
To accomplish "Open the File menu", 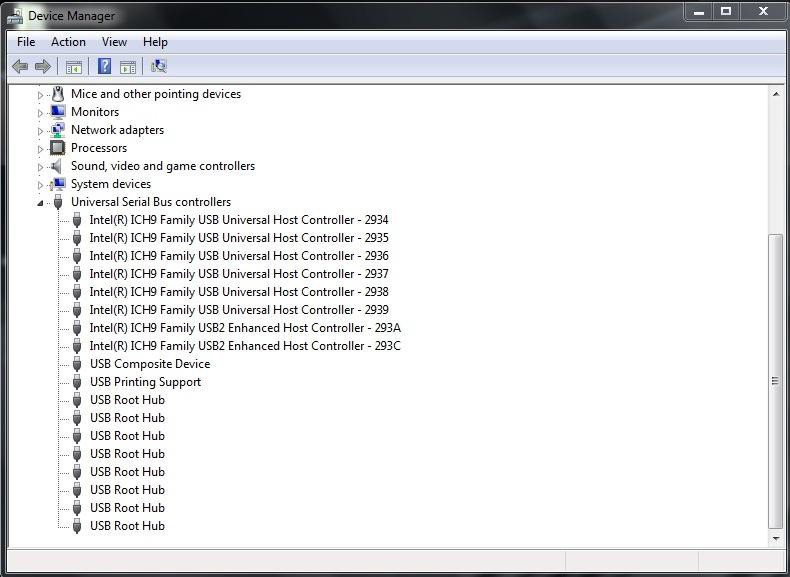I will 26,42.
